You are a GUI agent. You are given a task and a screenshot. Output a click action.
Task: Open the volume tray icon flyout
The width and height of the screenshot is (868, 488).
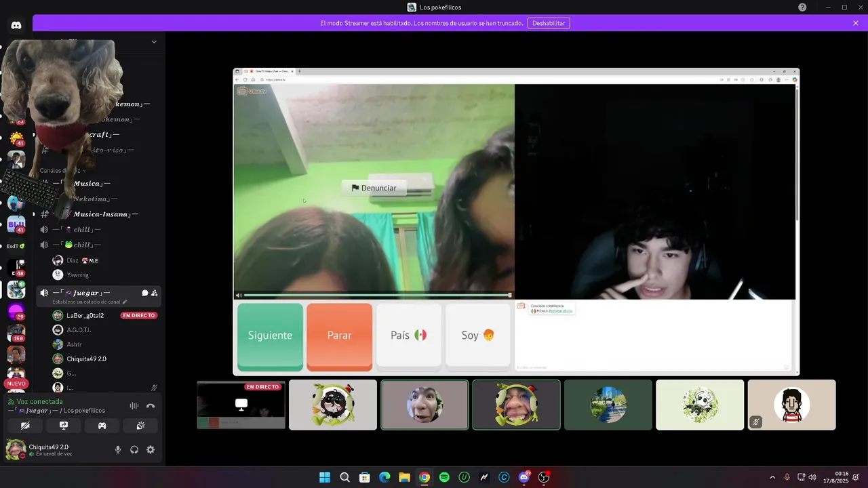pyautogui.click(x=812, y=477)
